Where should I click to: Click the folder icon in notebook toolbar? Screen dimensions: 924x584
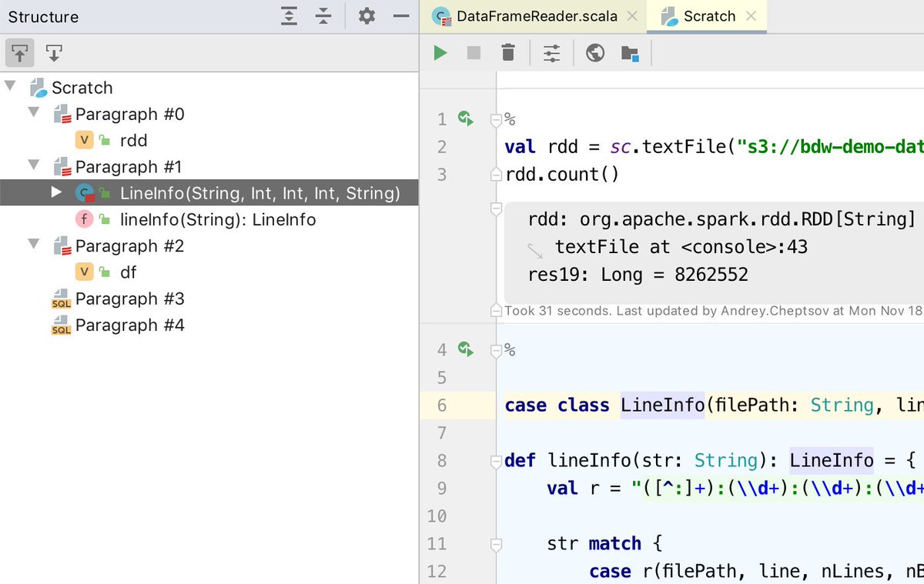[x=630, y=53]
